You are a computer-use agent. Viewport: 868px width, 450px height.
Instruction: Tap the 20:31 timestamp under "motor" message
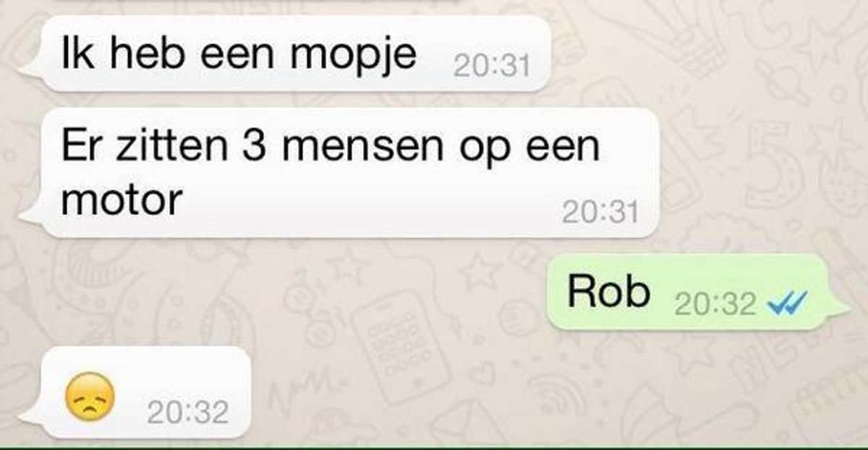point(600,211)
